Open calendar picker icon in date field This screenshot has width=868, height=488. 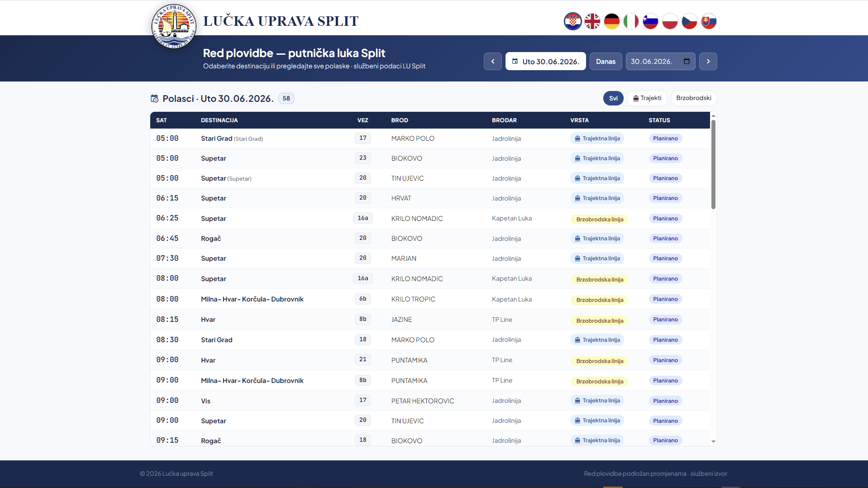(687, 61)
